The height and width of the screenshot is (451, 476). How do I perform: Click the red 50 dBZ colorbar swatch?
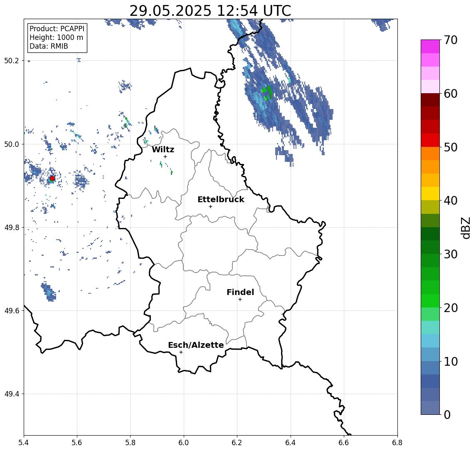(x=430, y=140)
